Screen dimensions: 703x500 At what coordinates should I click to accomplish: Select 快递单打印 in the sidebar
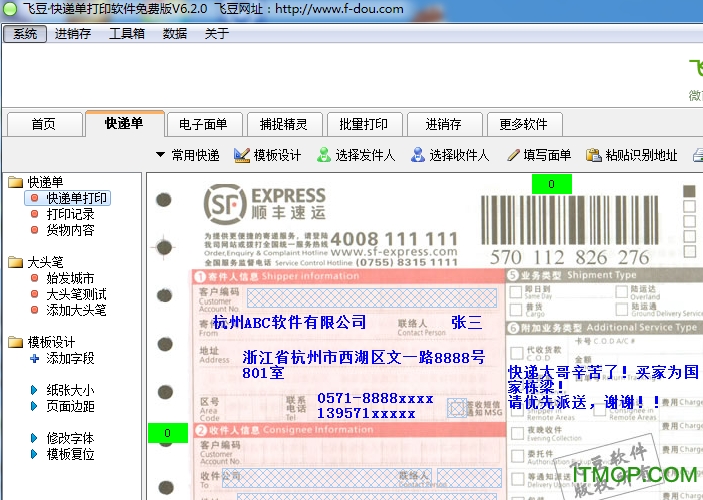[68, 198]
